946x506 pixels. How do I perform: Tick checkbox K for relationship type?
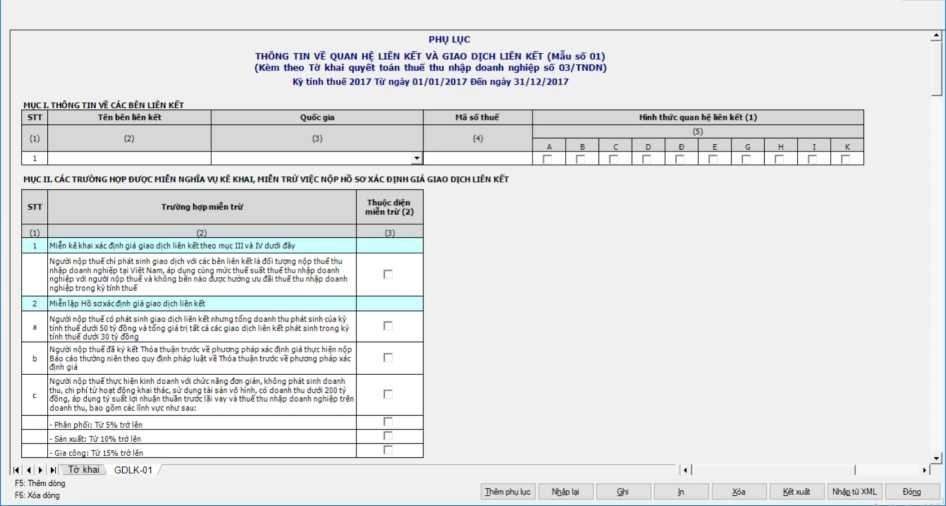coord(845,158)
